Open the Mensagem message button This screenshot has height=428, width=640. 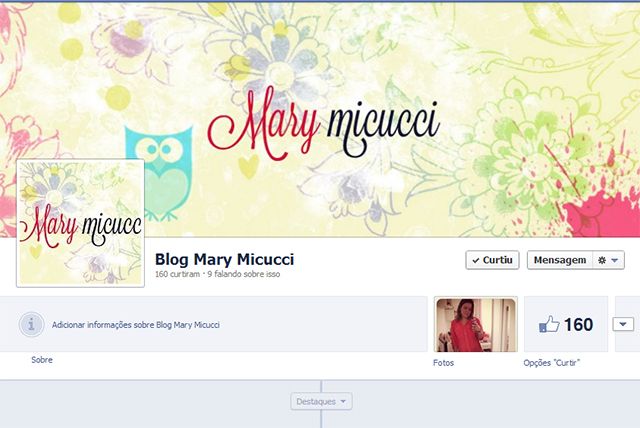[x=560, y=260]
